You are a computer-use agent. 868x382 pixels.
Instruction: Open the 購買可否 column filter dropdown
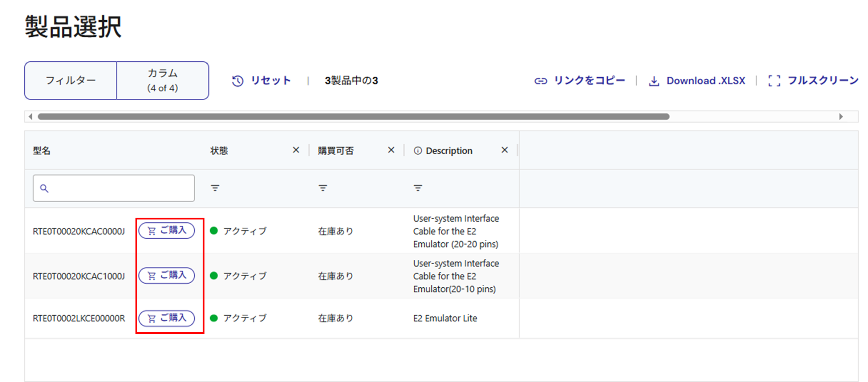pyautogui.click(x=323, y=188)
